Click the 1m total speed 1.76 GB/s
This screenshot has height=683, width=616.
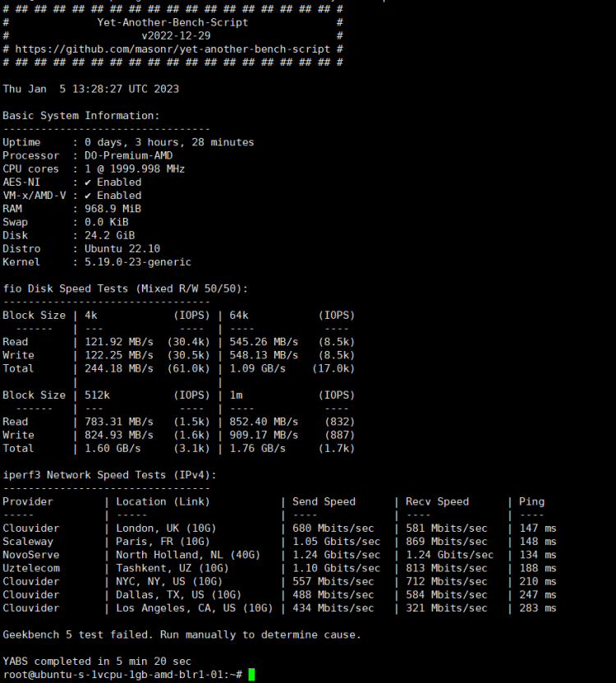click(x=258, y=448)
